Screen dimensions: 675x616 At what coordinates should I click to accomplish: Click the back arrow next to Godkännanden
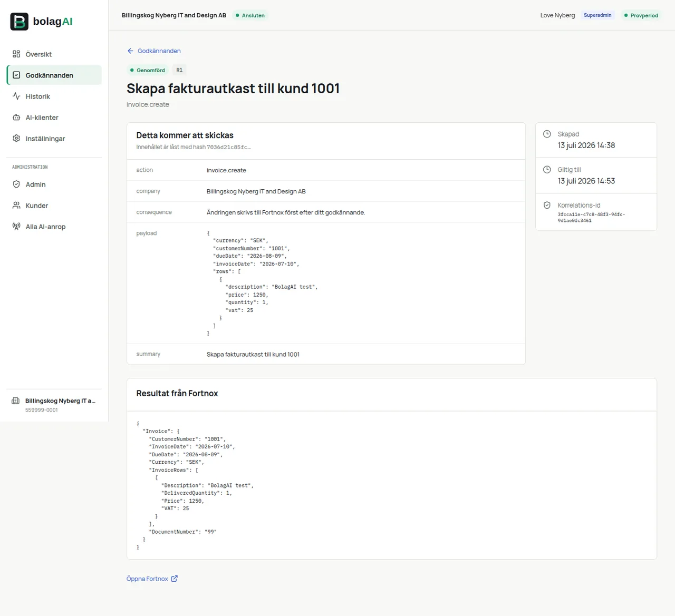tap(130, 51)
